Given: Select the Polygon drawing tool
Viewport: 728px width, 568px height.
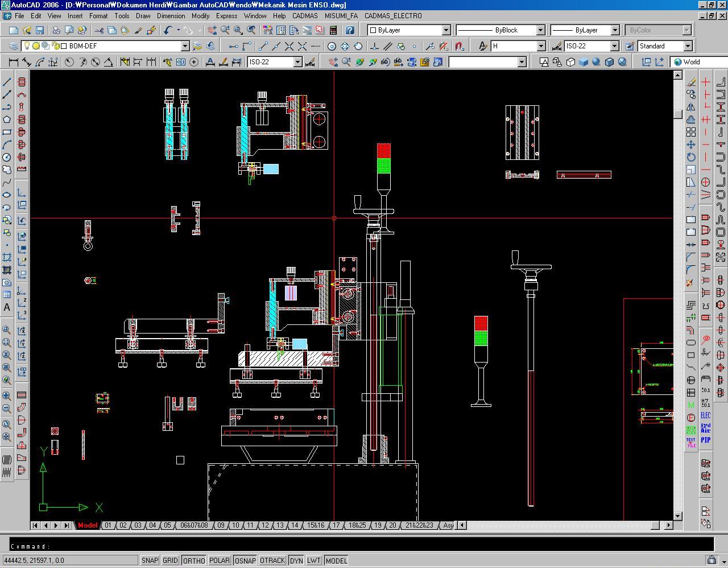Looking at the screenshot, I should point(6,118).
